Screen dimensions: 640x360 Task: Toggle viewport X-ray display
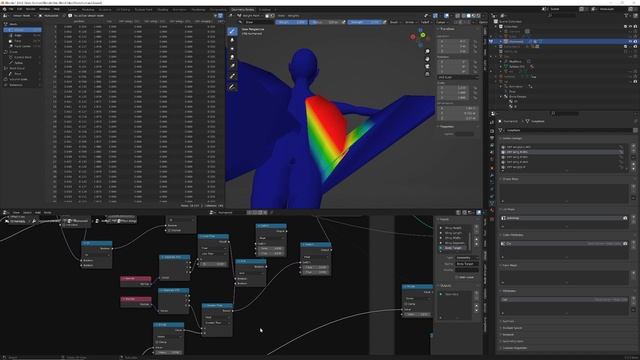coord(457,16)
